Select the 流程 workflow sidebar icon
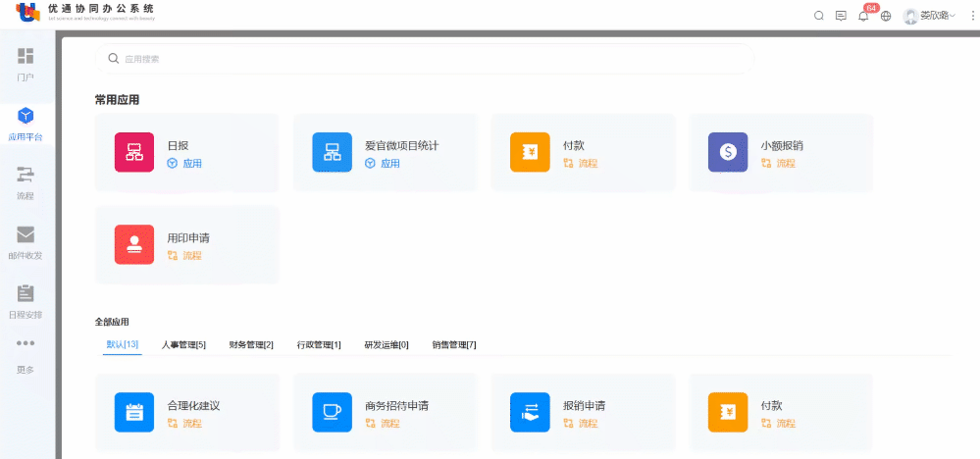This screenshot has width=980, height=459. coord(26,175)
